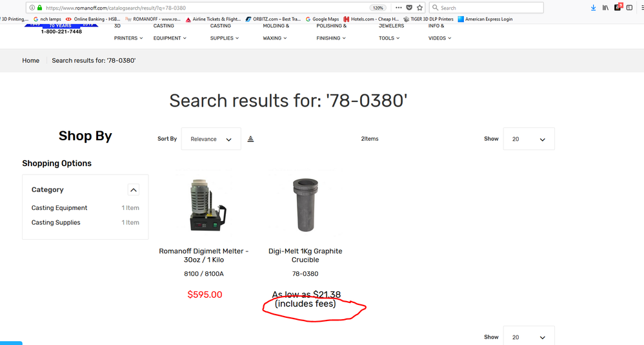Click the 8100 / 8100A SKU text

click(204, 274)
